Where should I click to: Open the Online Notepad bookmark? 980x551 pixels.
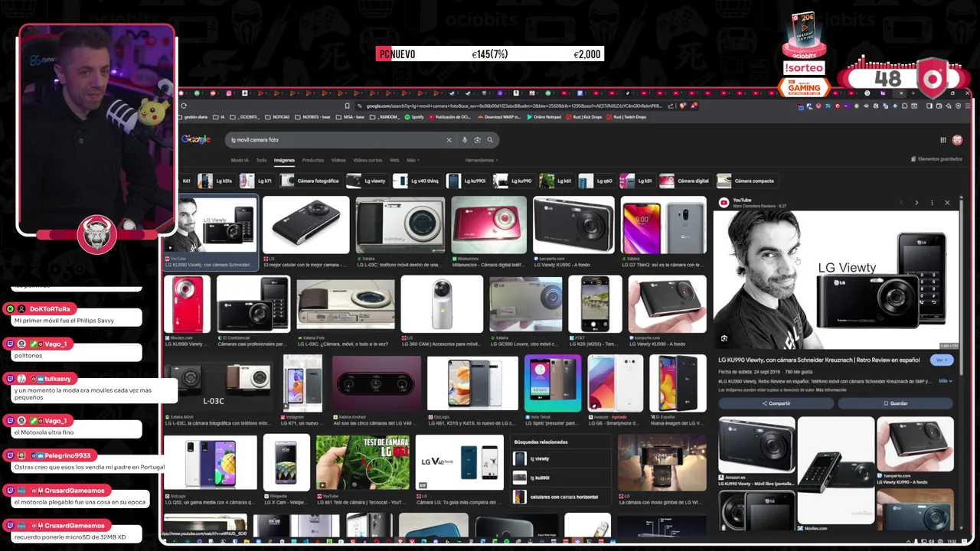point(544,117)
